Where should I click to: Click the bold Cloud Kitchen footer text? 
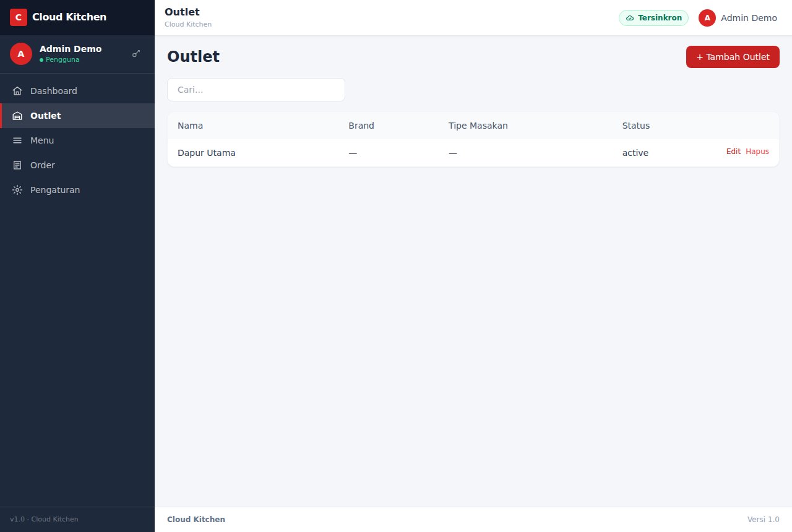tap(196, 520)
